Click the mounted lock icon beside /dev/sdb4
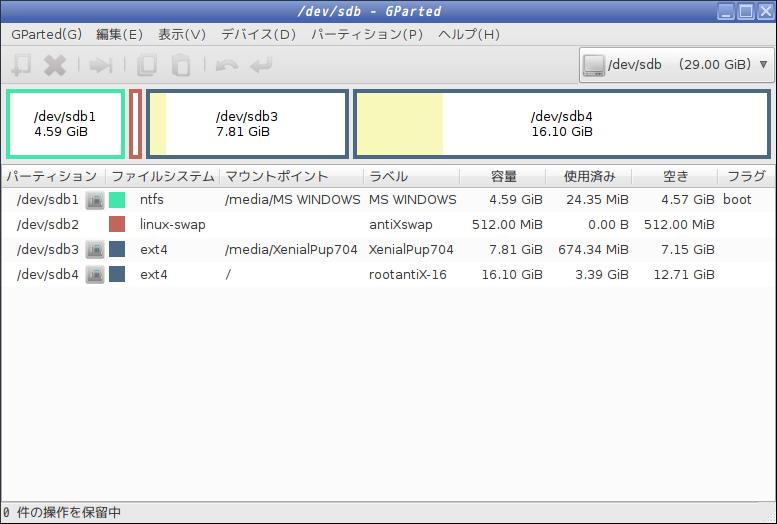777x524 pixels. click(95, 274)
